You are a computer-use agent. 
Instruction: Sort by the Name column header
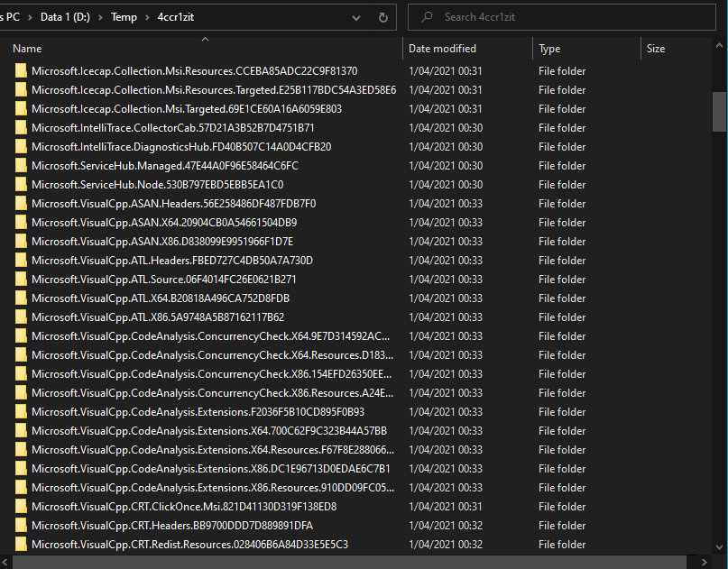(x=27, y=49)
